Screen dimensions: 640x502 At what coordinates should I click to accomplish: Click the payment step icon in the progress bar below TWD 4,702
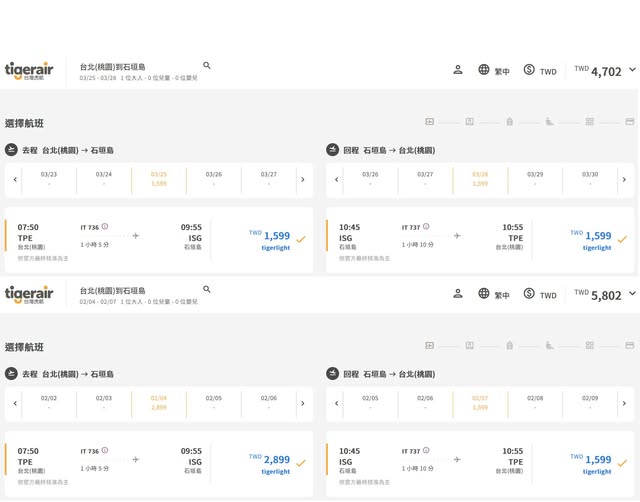pos(630,122)
